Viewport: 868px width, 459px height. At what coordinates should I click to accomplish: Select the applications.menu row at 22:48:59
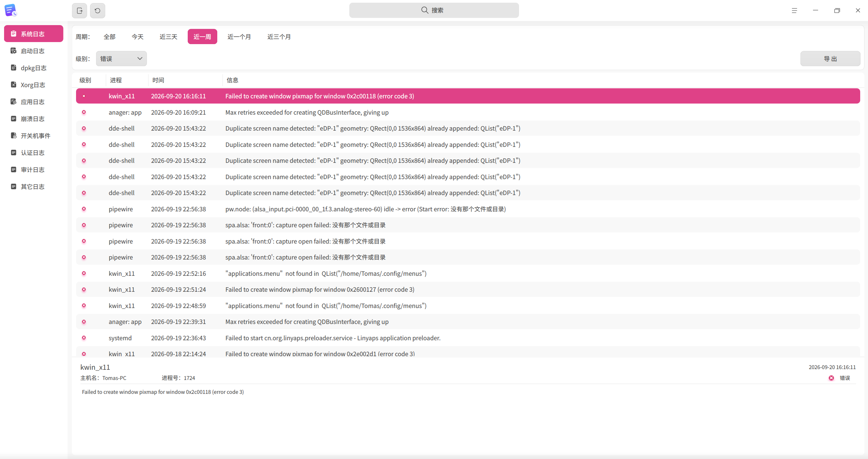coord(468,306)
